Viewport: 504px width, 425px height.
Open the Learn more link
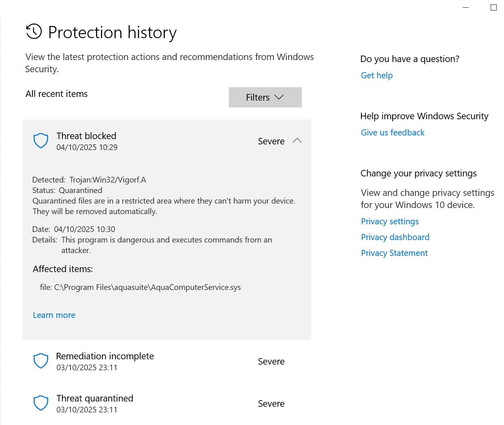click(x=54, y=315)
